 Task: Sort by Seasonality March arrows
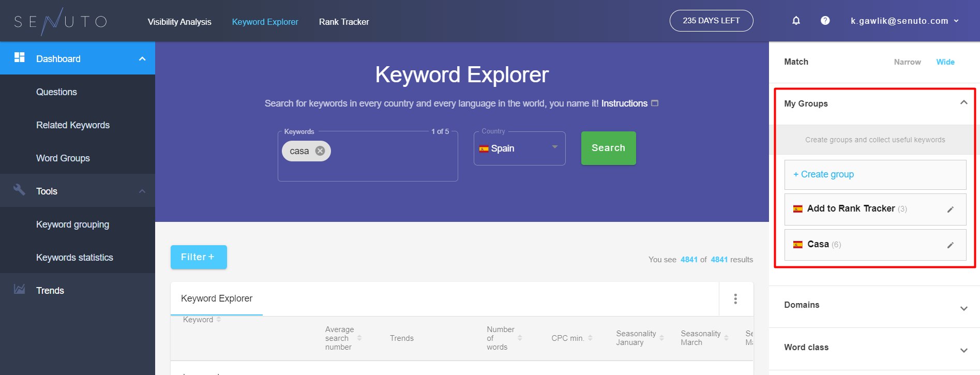coord(726,338)
